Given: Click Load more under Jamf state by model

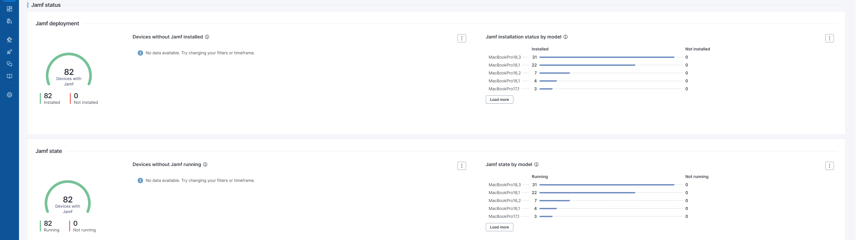Looking at the screenshot, I should (499, 227).
